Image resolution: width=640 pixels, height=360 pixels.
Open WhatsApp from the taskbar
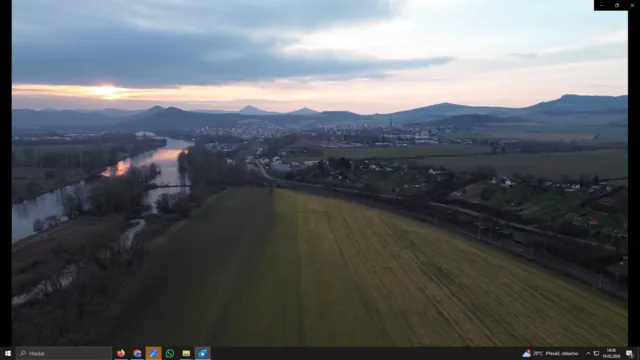point(170,353)
